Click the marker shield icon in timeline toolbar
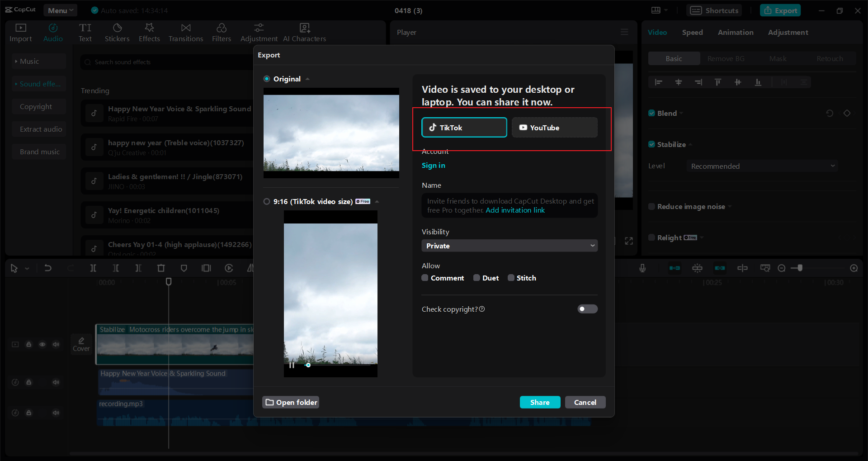 click(184, 268)
